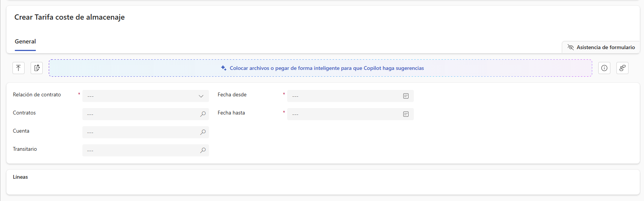Click inside the Contratos lookup field
This screenshot has width=644, height=201.
pyautogui.click(x=140, y=114)
